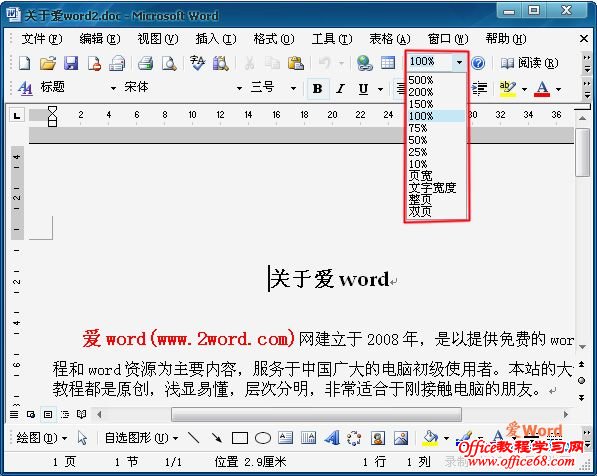
Task: Toggle Bold formatting
Action: click(x=318, y=89)
